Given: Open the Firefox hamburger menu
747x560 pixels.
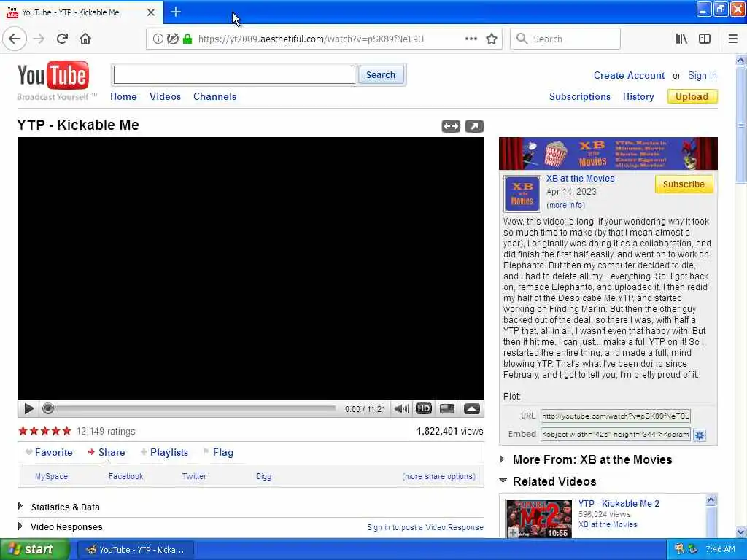Looking at the screenshot, I should click(x=733, y=39).
